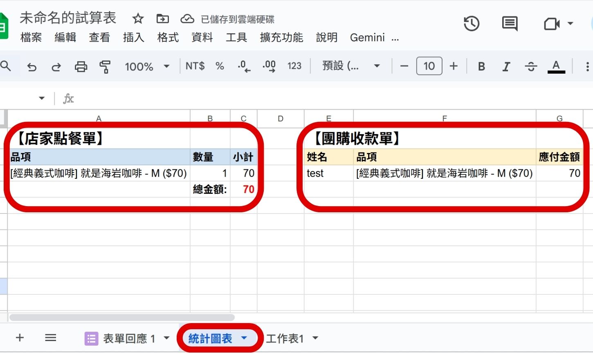This screenshot has width=593, height=364.
Task: Add a new sheet with the plus button
Action: coord(19,338)
